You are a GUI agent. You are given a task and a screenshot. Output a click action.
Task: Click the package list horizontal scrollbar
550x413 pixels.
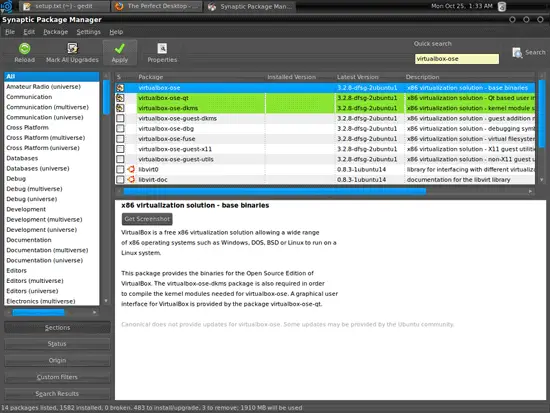point(275,191)
